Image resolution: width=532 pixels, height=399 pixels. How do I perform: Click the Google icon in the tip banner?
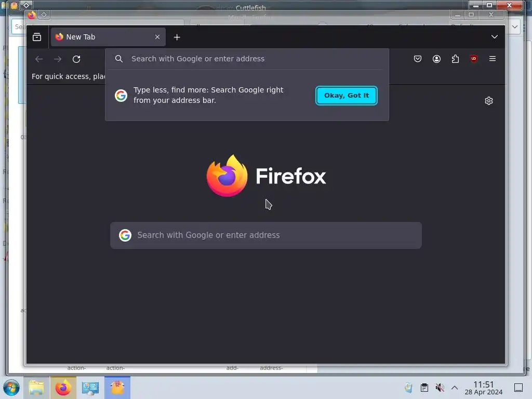tap(121, 96)
